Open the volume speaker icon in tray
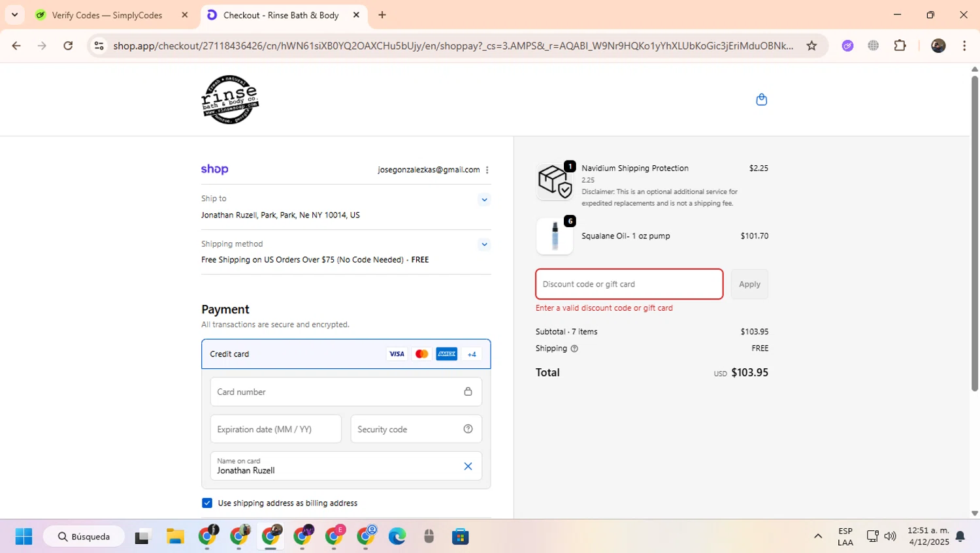This screenshot has width=980, height=553. (x=890, y=537)
